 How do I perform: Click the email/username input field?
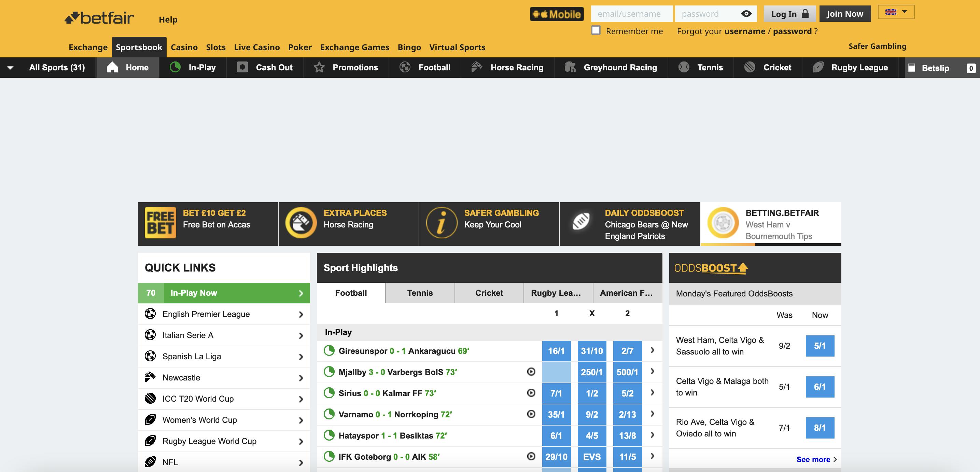631,14
